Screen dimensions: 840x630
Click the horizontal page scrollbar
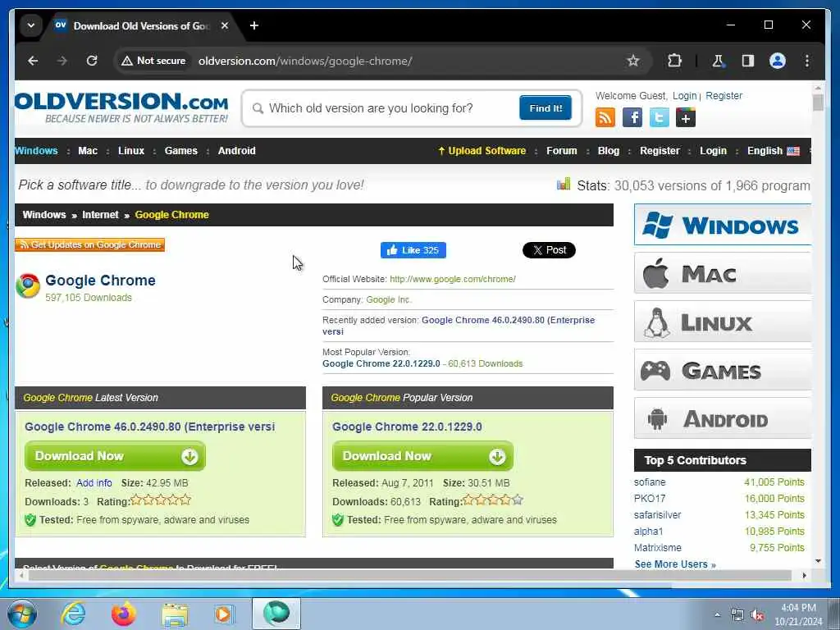tap(410, 575)
